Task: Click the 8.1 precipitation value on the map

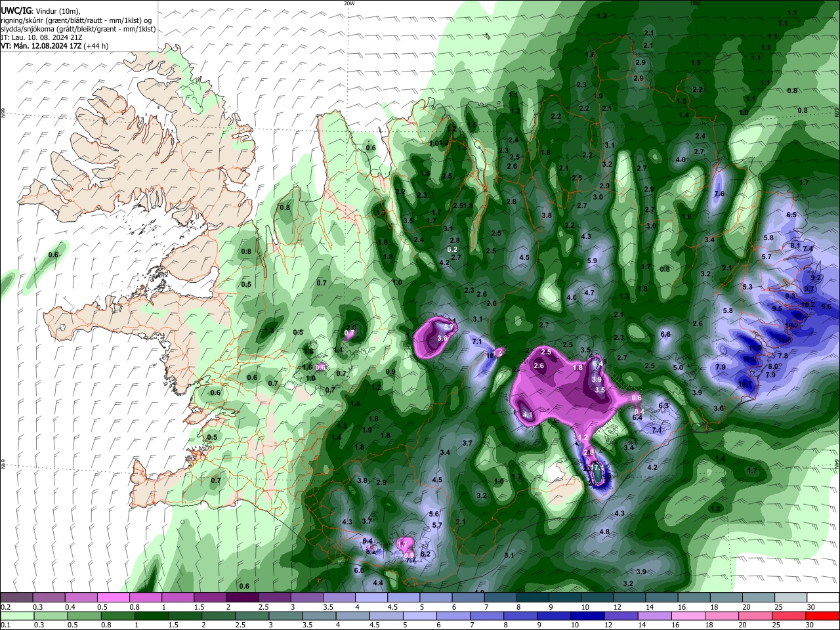Action: pos(795,245)
